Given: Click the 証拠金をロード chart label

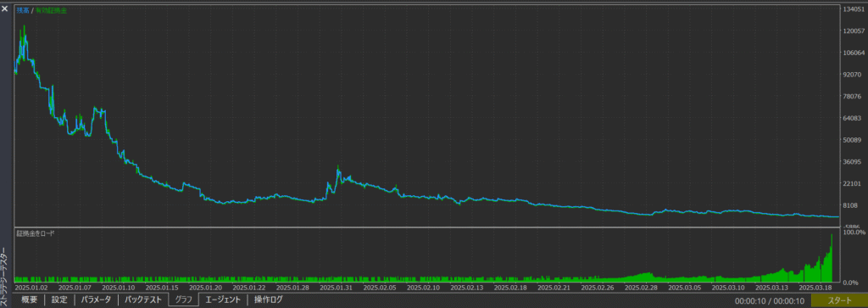Looking at the screenshot, I should click(36, 233).
